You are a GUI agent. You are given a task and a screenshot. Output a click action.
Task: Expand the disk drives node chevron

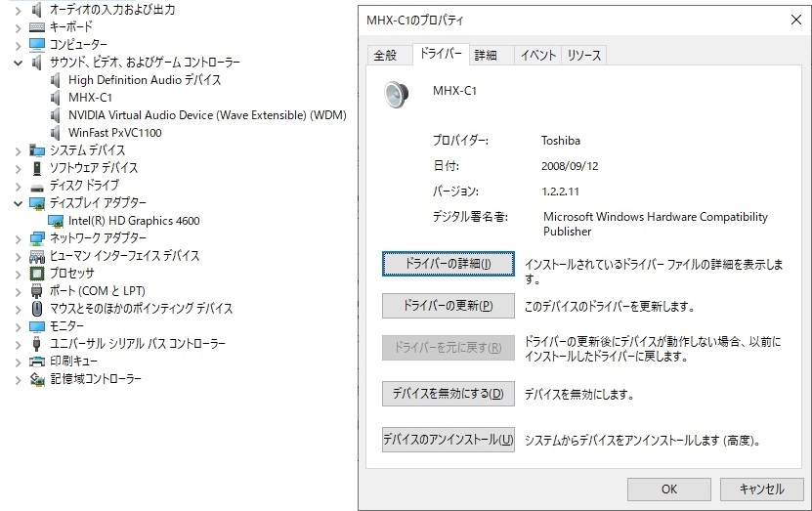pos(18,186)
